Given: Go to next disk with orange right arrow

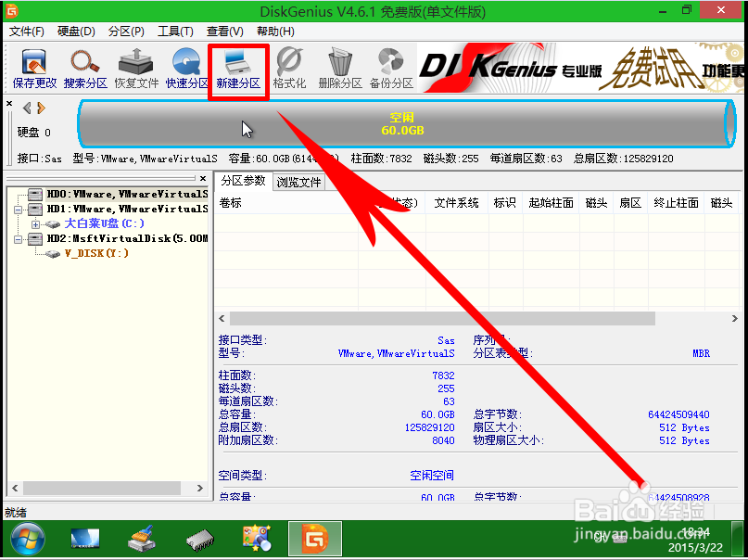Looking at the screenshot, I should coord(41,108).
